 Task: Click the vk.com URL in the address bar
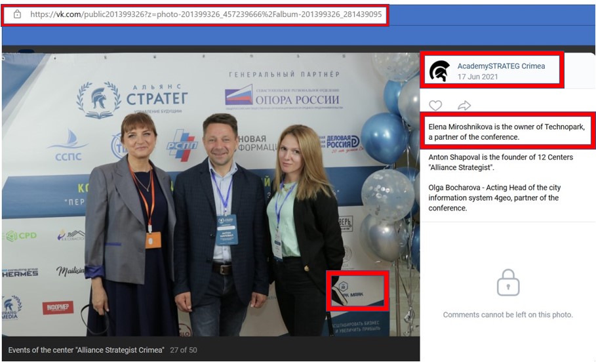click(x=206, y=14)
